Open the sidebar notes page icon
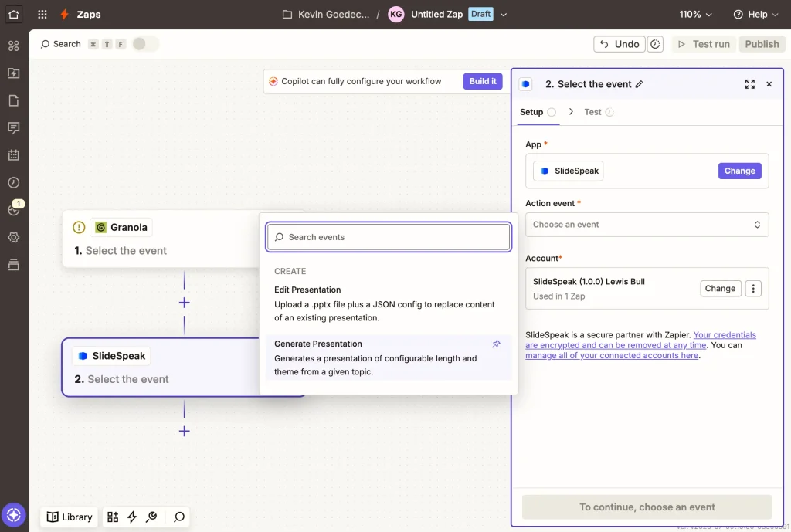This screenshot has height=532, width=791. [14, 100]
